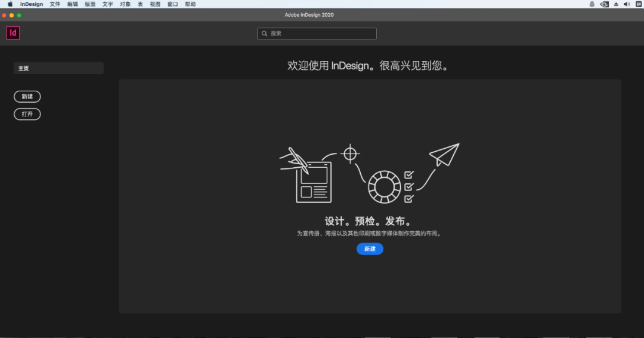This screenshot has width=644, height=338.
Task: Click the design illustration graphic
Action: [369, 173]
